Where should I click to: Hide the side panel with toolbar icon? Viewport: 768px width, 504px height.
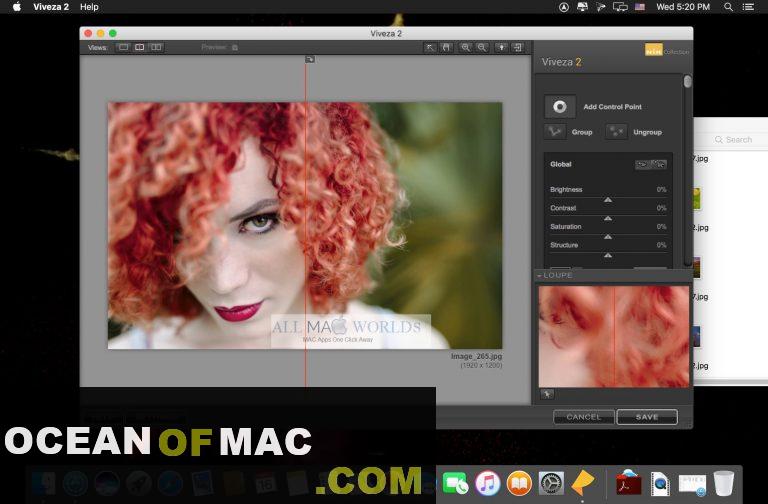[518, 47]
